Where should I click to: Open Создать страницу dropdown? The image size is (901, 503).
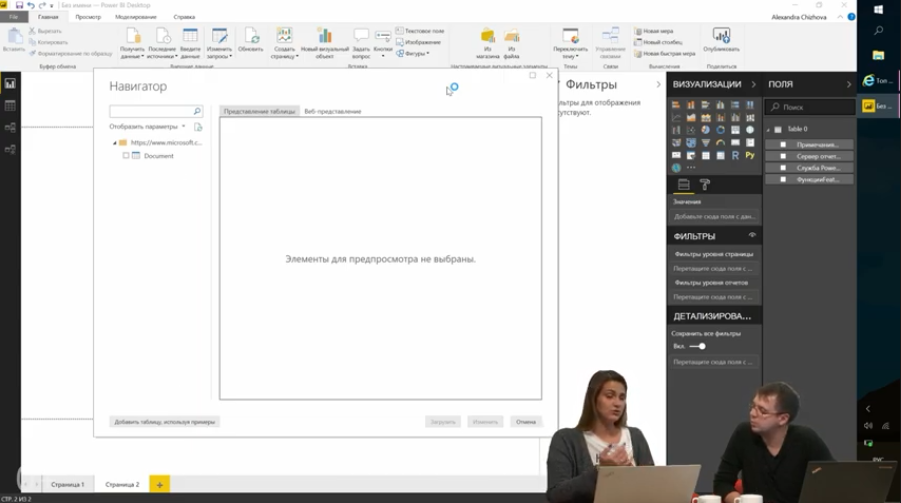(284, 44)
